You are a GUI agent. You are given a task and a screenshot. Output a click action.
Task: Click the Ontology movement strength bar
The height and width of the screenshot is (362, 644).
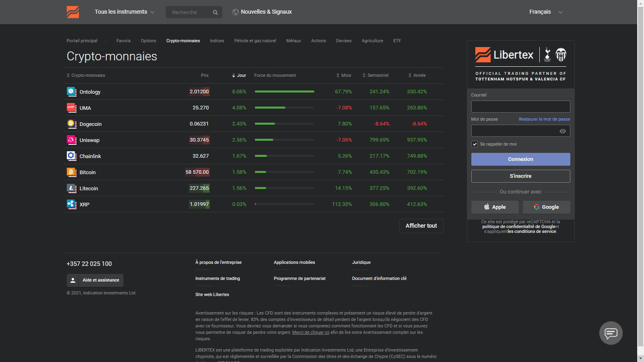(x=285, y=92)
